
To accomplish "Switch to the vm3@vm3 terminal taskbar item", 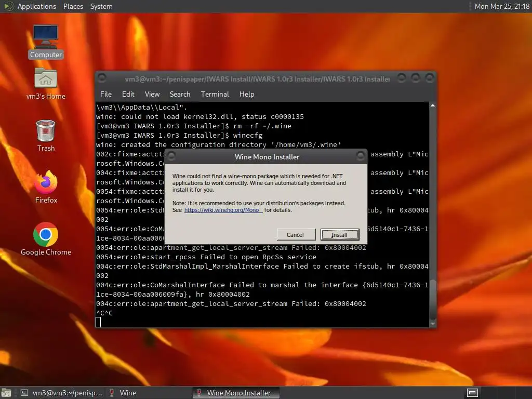I will tap(61, 393).
